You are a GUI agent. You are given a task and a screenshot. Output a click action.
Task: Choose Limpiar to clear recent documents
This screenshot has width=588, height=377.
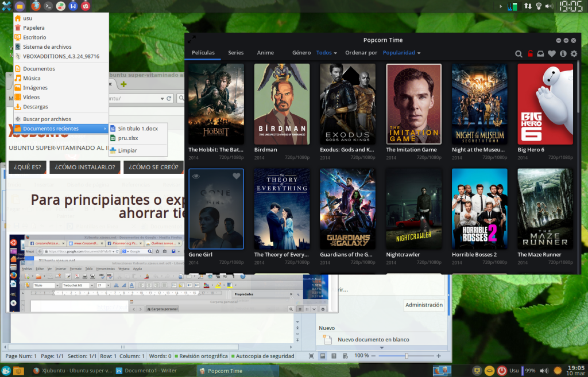coord(138,150)
